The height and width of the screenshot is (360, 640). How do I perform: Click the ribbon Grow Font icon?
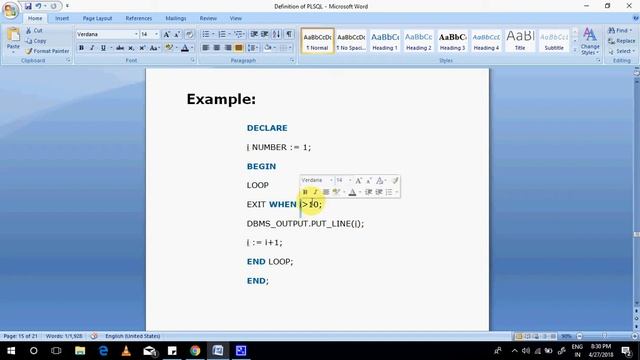(x=167, y=34)
